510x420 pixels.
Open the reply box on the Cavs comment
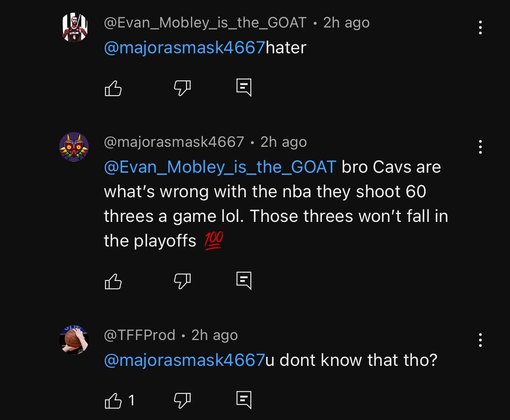(244, 281)
